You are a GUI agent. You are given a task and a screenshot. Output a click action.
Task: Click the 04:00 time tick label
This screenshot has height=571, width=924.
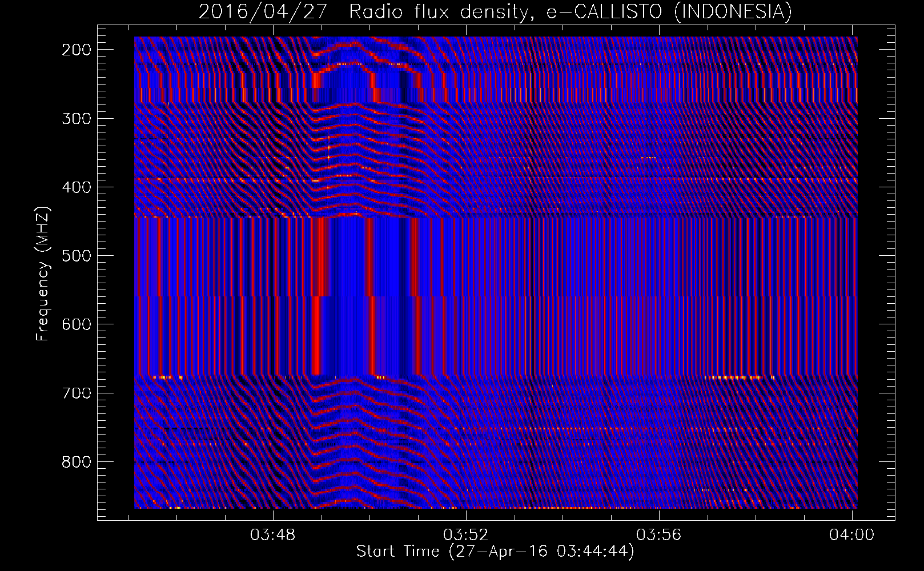852,535
